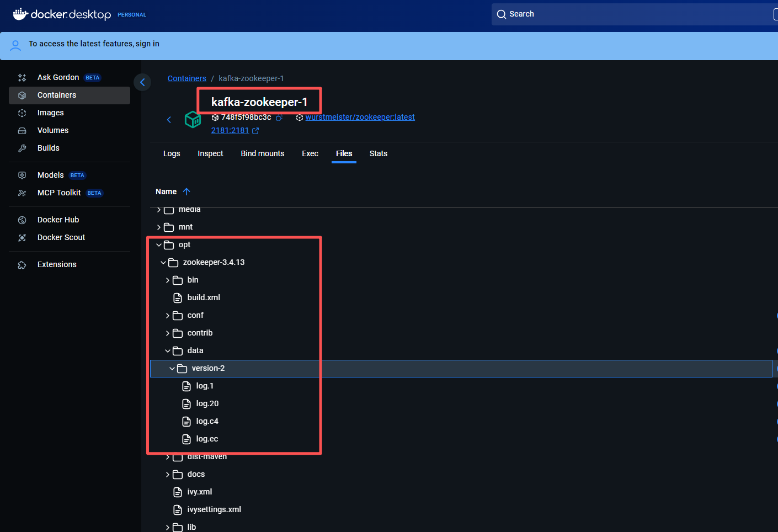This screenshot has height=532, width=778.
Task: Click the Docker Desktop whale logo
Action: 20,14
